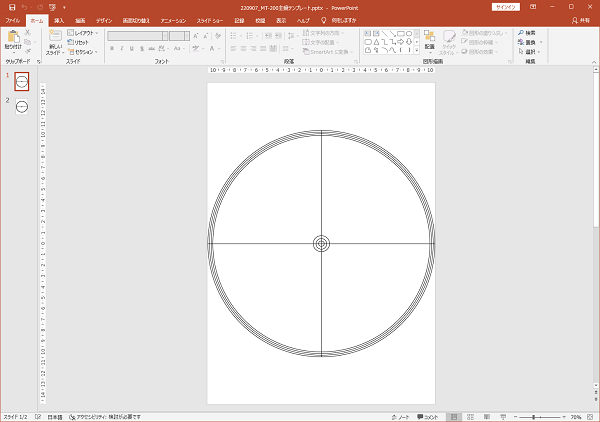The width and height of the screenshot is (600, 422).
Task: Click the Cut scissors icon
Action: (28, 33)
